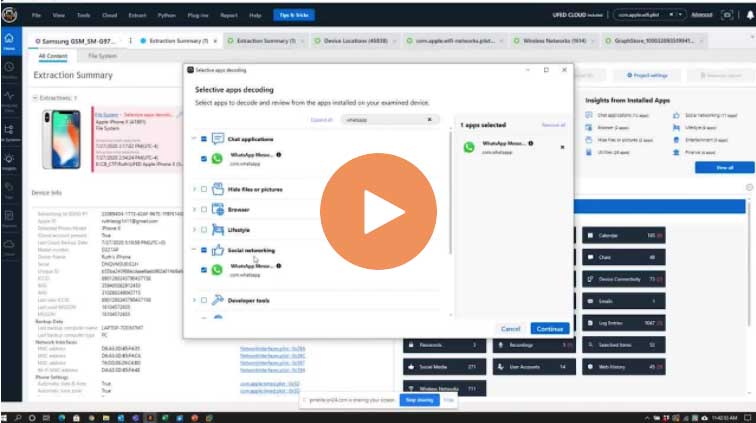Click the Social networking thumbs-up icon
Screen dimensions: 756x423
[218, 250]
